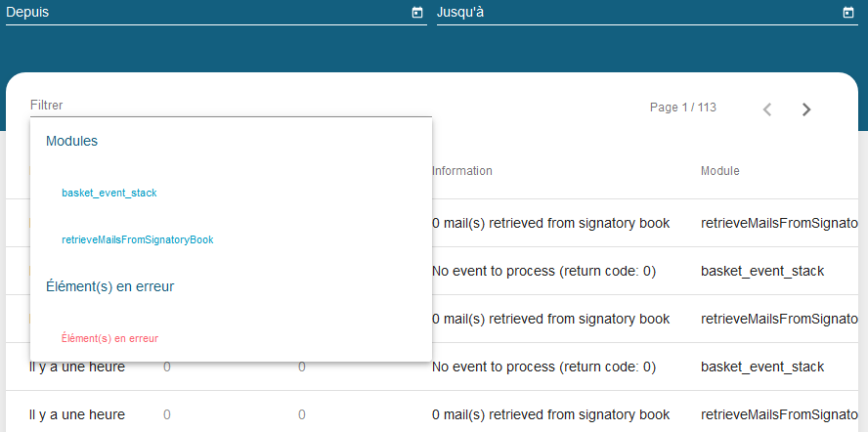Sort by Module column header

click(720, 171)
